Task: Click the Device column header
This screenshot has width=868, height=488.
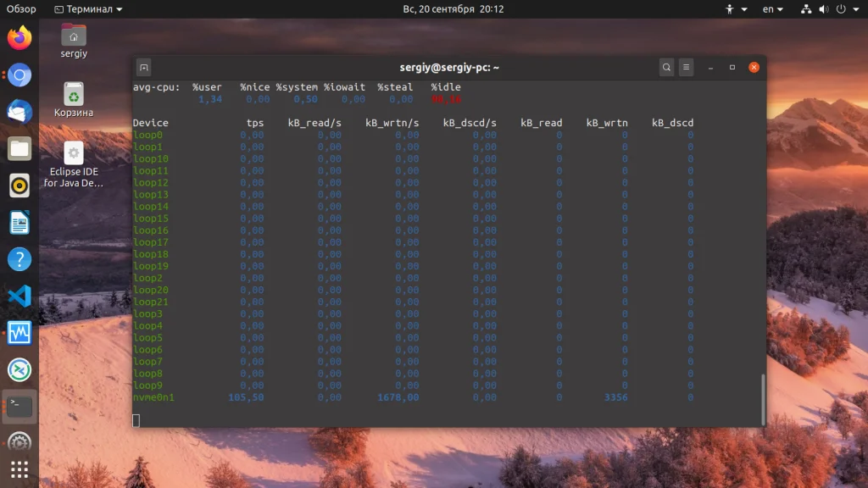Action: click(151, 123)
